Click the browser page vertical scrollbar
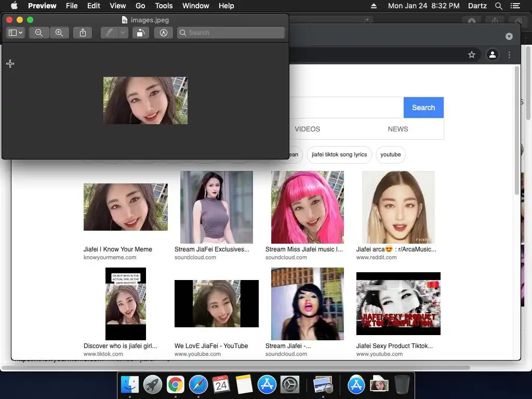The height and width of the screenshot is (399, 532). click(x=517, y=130)
